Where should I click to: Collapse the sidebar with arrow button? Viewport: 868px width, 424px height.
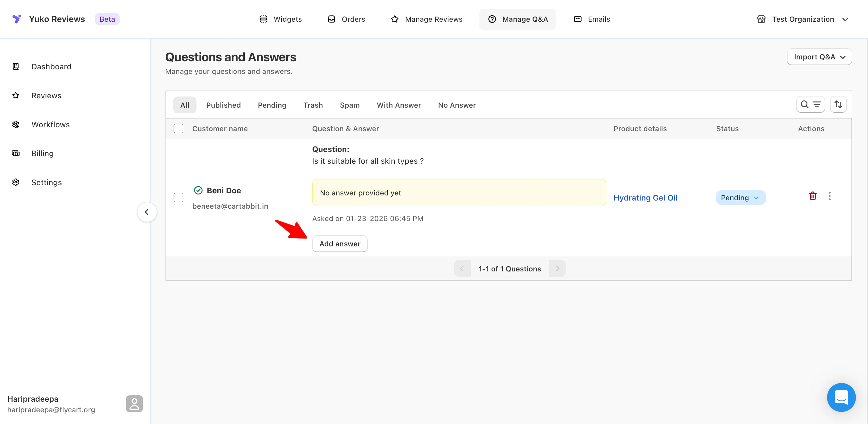coord(146,212)
